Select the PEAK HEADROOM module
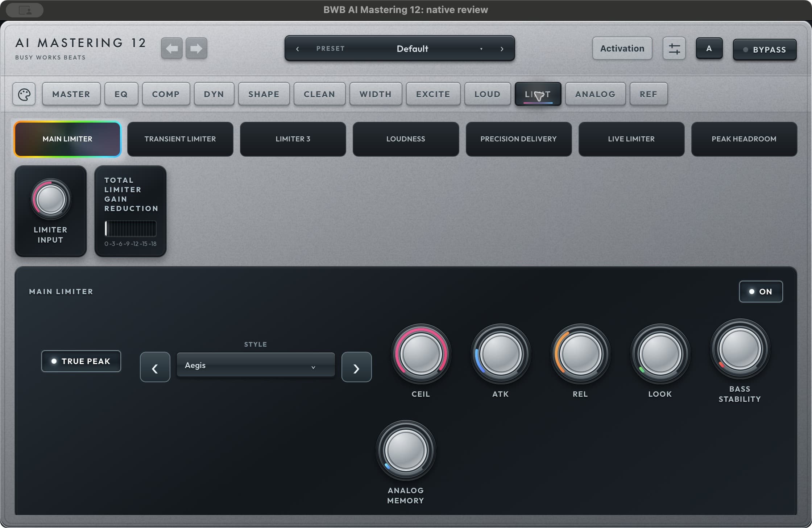This screenshot has width=812, height=528. 744,139
